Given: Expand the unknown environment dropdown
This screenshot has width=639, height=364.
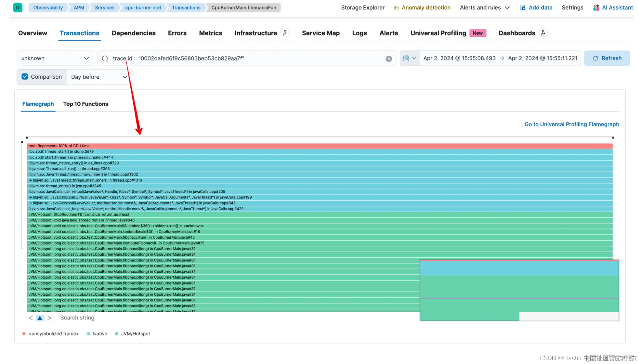Looking at the screenshot, I should coord(55,58).
